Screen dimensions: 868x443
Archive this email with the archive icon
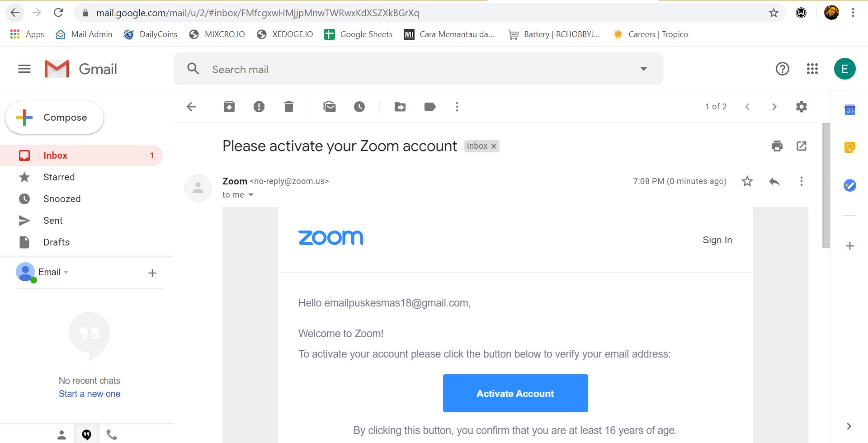click(229, 107)
